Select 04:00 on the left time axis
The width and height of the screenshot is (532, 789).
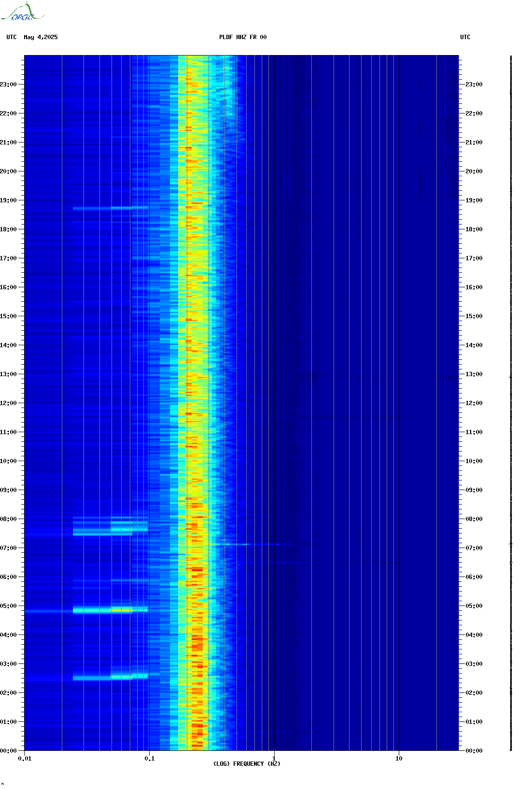(8, 635)
